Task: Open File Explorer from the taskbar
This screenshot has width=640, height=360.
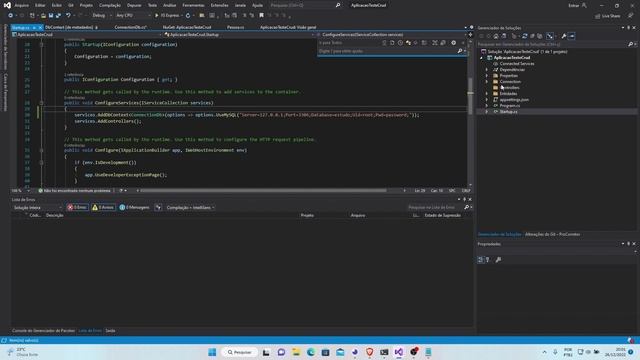Action: (x=296, y=352)
